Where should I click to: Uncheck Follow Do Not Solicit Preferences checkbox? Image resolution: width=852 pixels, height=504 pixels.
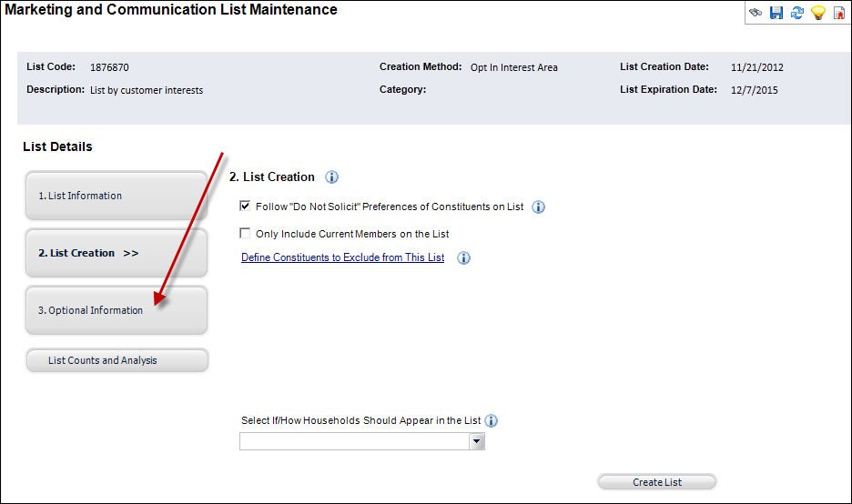coord(245,206)
